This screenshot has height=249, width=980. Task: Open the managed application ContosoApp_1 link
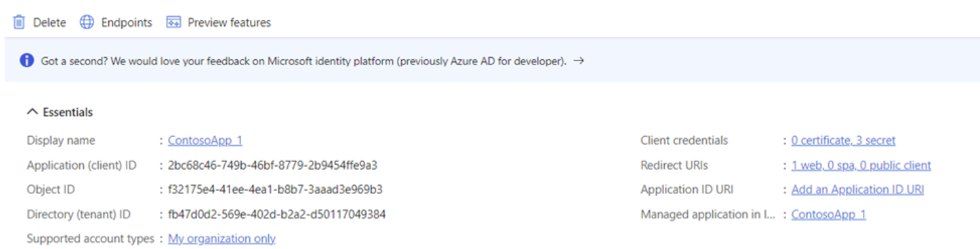click(829, 214)
